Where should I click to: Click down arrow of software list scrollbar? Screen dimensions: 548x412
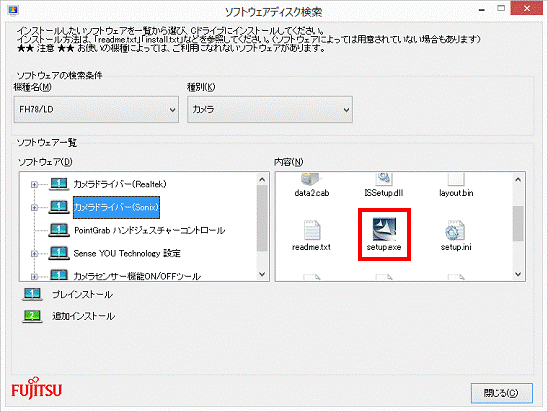point(262,274)
